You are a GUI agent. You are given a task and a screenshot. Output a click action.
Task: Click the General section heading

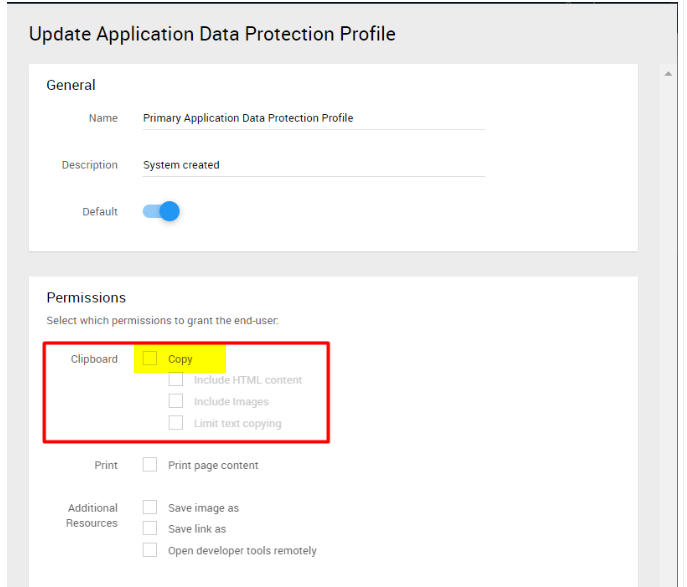click(x=71, y=85)
